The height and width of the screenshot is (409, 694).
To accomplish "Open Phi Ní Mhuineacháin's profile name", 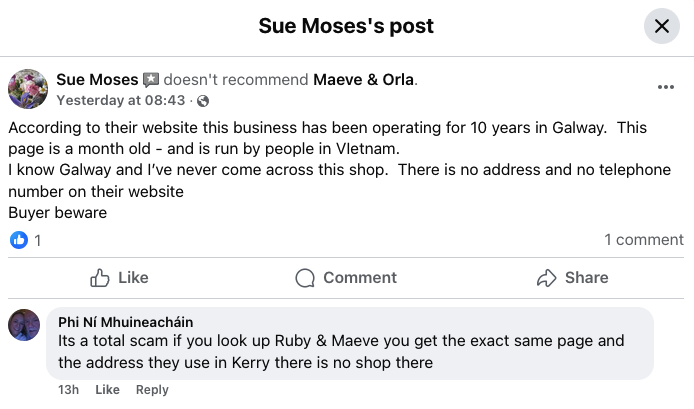I will [125, 322].
